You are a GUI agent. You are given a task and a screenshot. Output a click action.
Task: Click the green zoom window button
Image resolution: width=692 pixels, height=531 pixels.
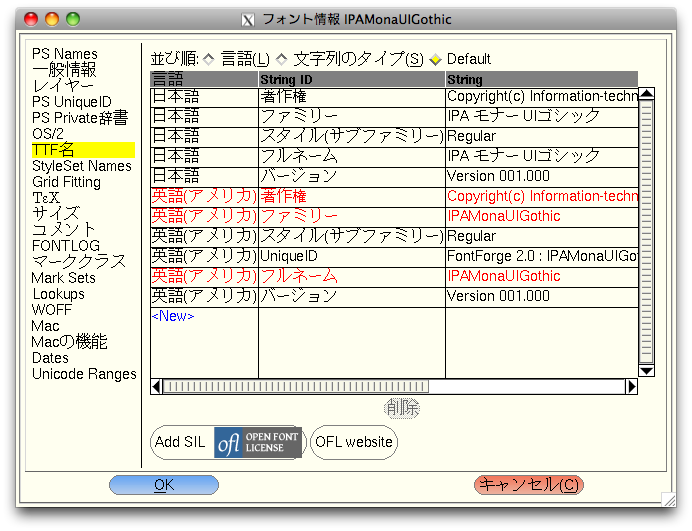coord(73,19)
